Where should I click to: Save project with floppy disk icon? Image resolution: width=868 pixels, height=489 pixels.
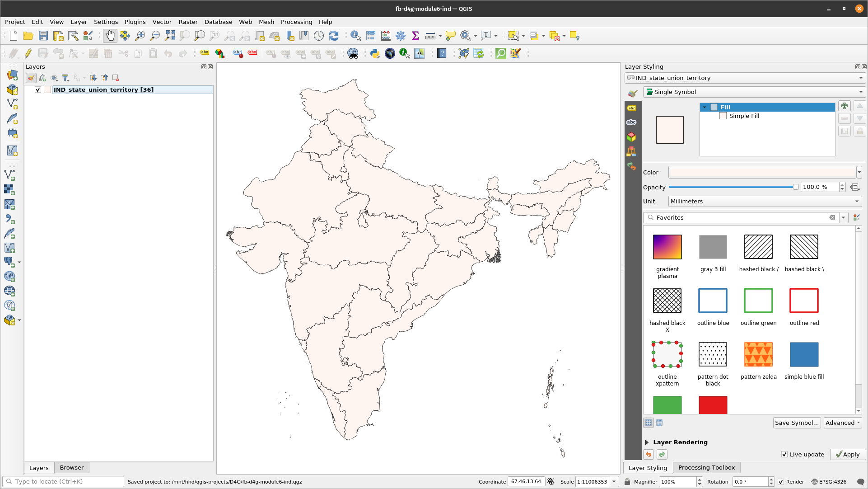(x=43, y=36)
